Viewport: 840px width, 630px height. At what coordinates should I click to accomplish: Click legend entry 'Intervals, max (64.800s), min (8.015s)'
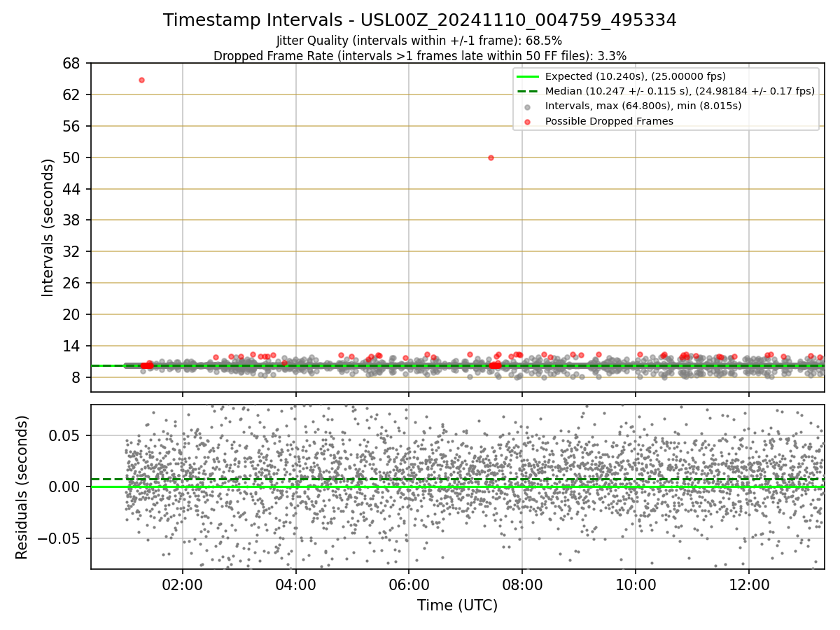[643, 106]
